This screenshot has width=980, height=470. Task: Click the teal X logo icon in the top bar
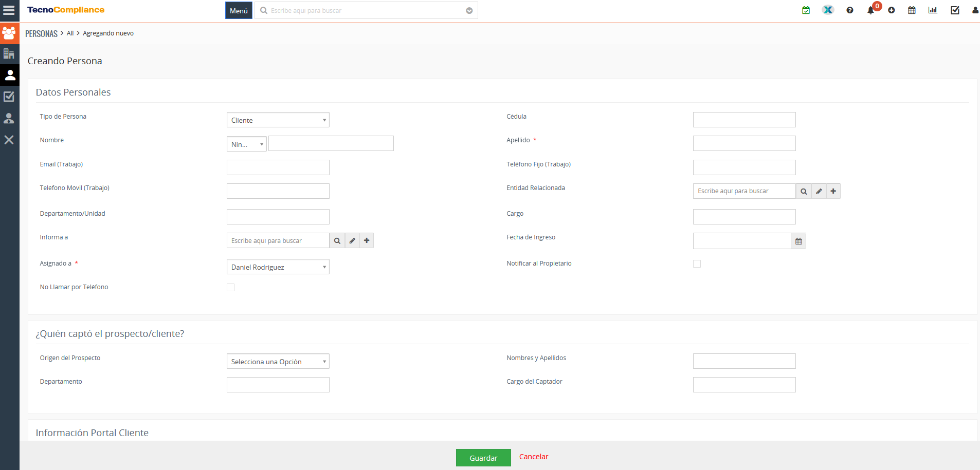tap(827, 10)
